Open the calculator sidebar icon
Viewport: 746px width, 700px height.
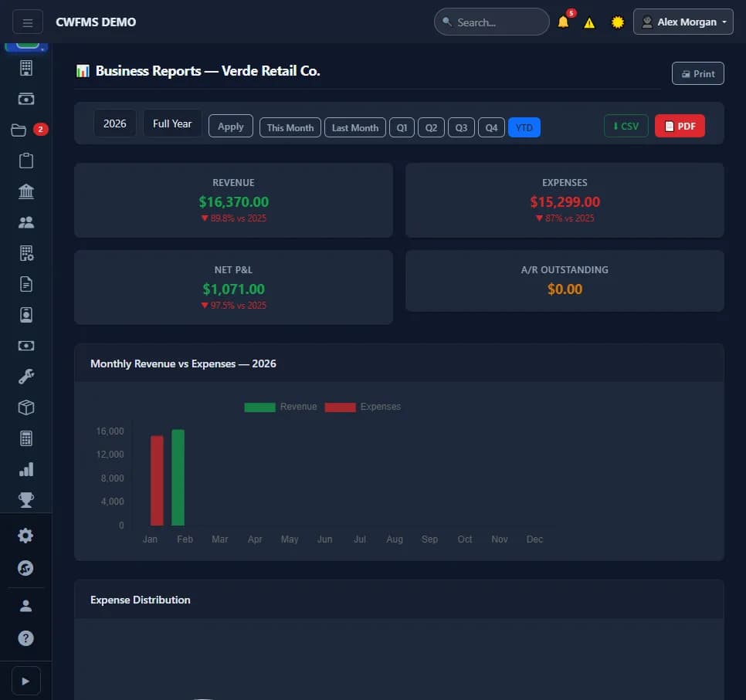[x=26, y=438]
